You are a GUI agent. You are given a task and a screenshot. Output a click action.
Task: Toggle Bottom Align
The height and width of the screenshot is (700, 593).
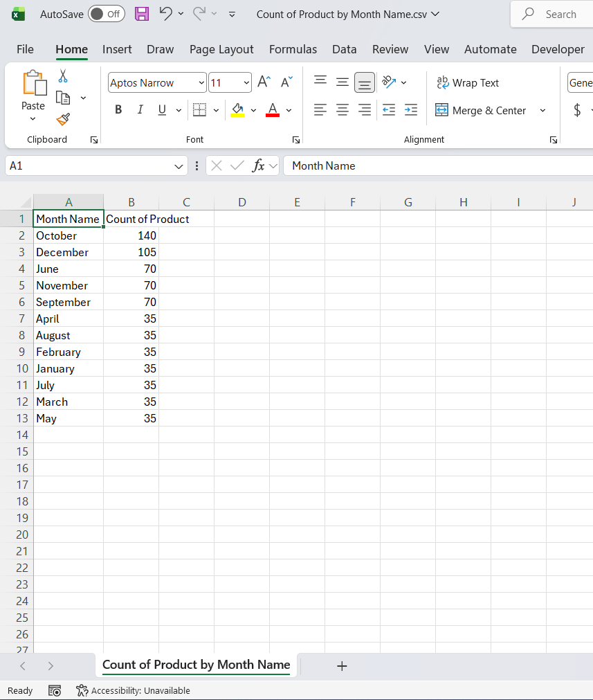point(365,82)
